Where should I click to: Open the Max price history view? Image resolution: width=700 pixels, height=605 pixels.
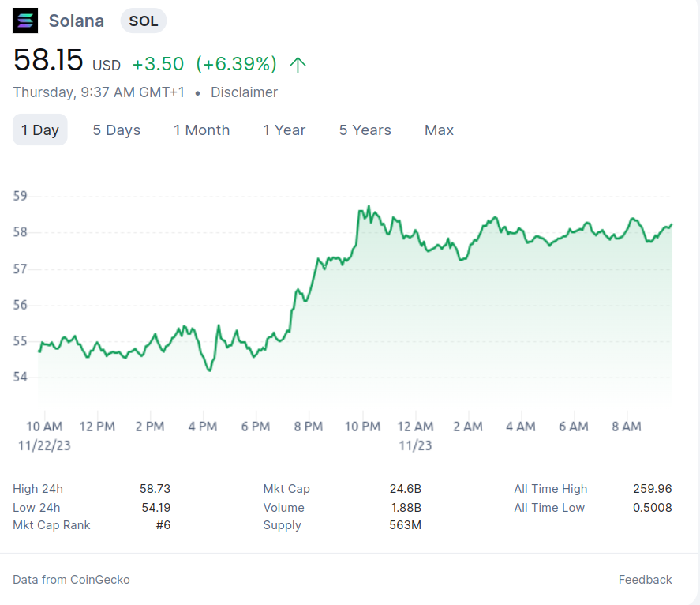point(439,130)
